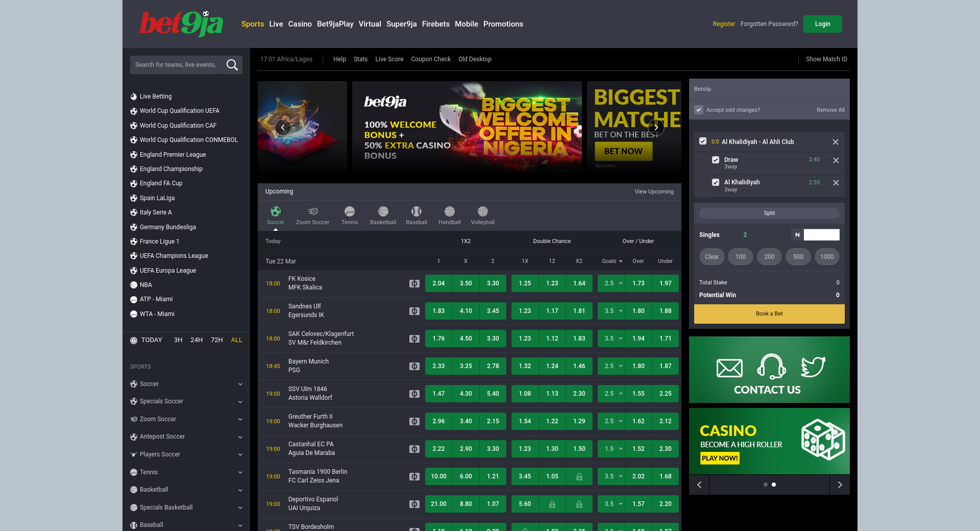Open stats icon for FK Kosice match

point(414,283)
